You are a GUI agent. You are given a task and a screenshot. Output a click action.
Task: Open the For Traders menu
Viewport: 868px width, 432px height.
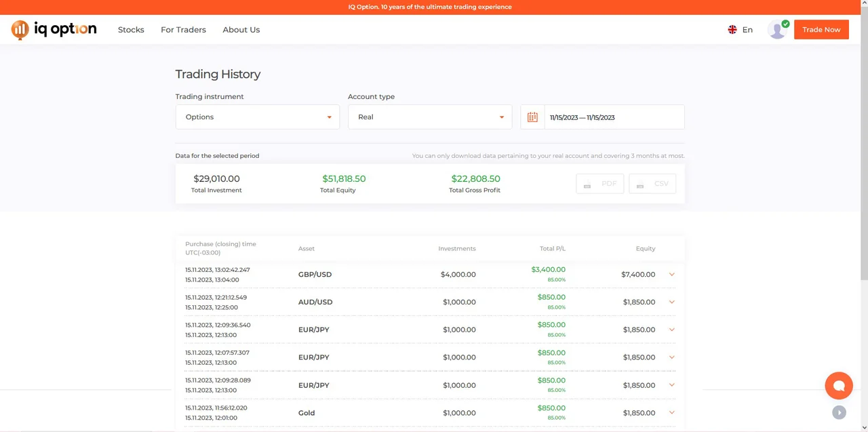(183, 30)
